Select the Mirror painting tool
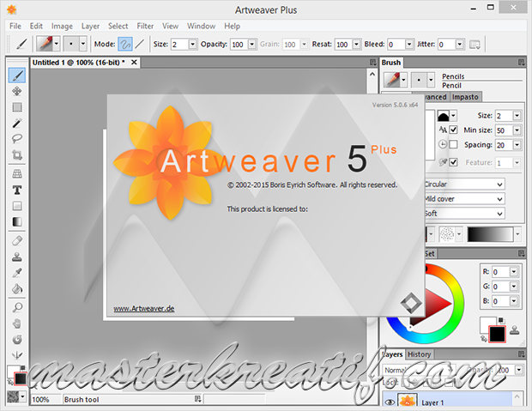 pyautogui.click(x=17, y=355)
